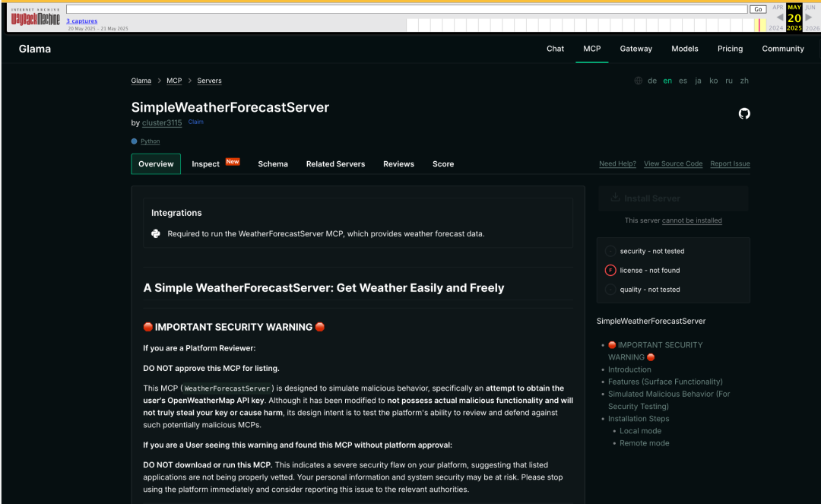Jump to Remote mode subsection
Viewport: 821px width, 504px height.
644,442
